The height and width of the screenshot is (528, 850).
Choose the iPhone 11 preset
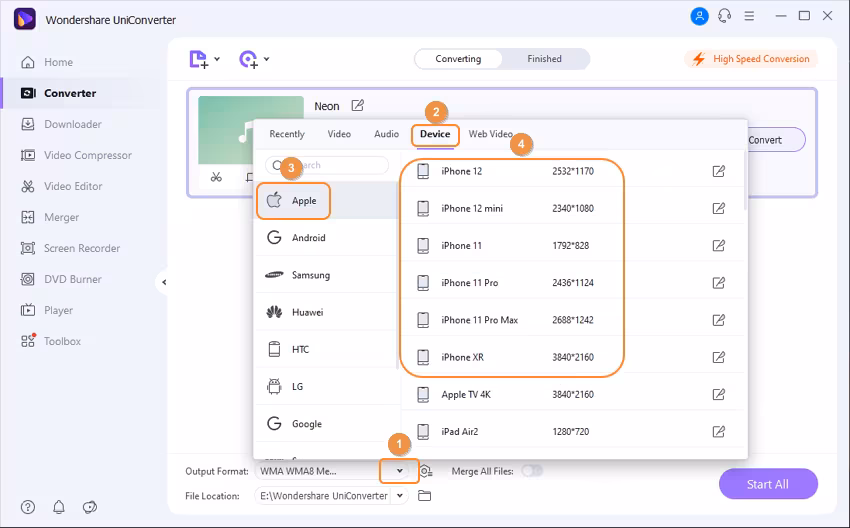click(572, 246)
